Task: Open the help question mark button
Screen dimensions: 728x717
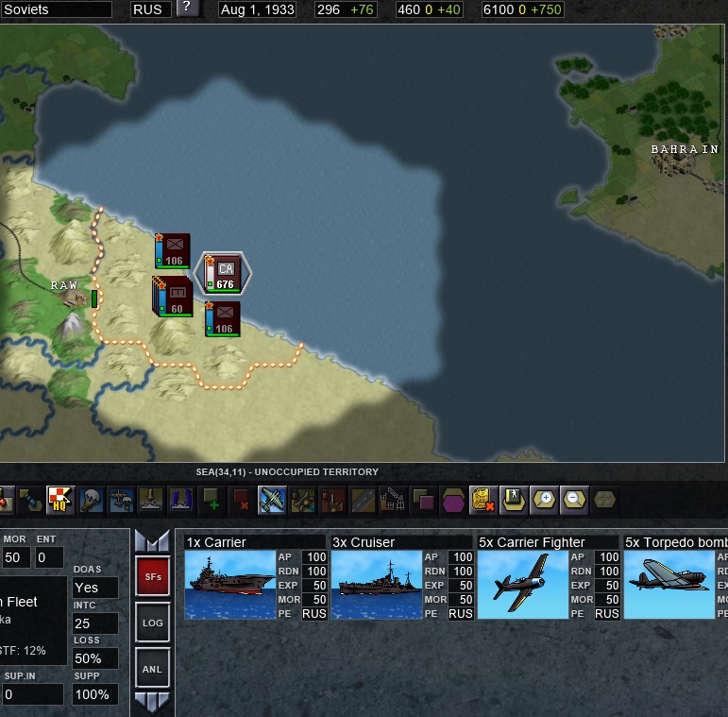Action: coord(187,8)
